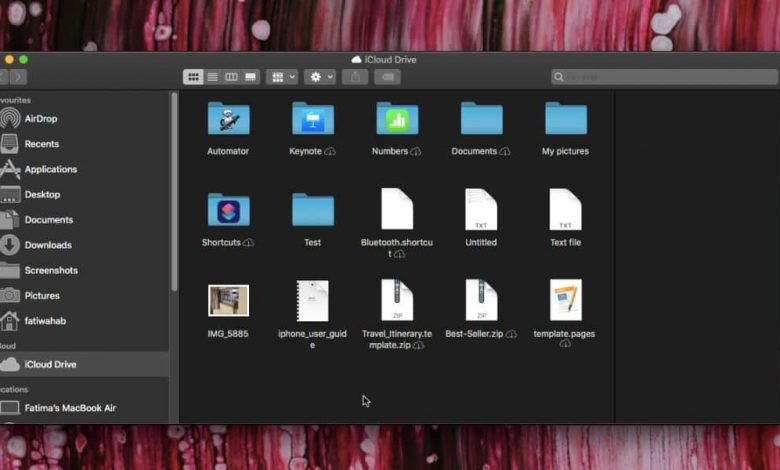Viewport: 780px width, 470px height.
Task: Select Travel_Itinerary.template.zip archive
Action: (397, 300)
